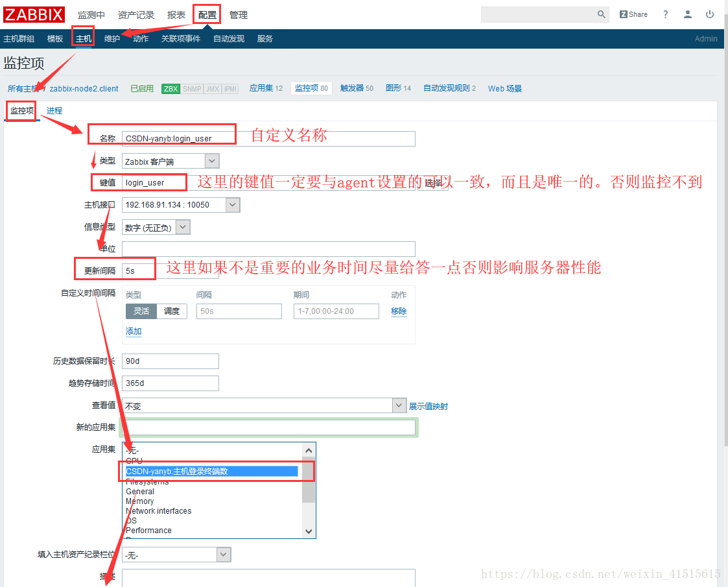Go to 自动发现 submenu

(228, 38)
